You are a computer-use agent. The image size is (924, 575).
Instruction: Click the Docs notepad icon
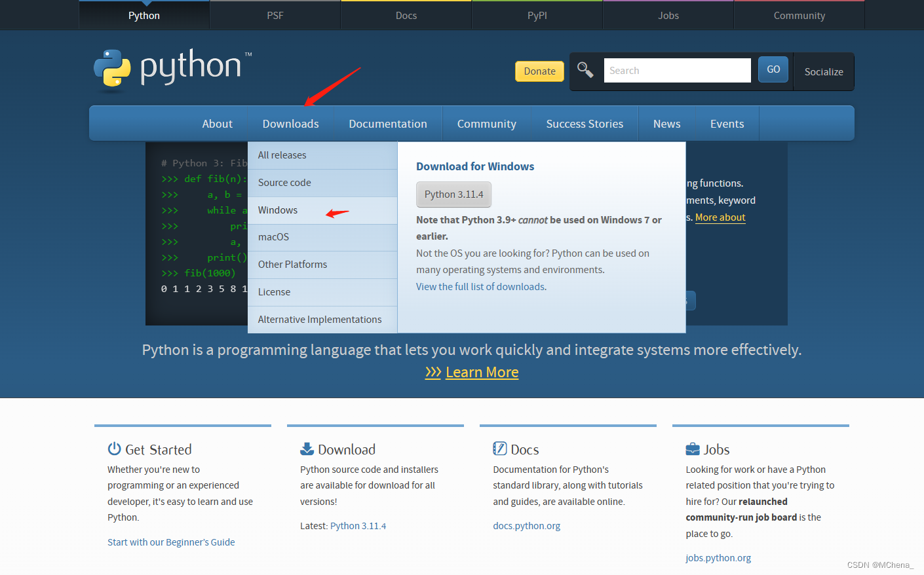tap(500, 449)
